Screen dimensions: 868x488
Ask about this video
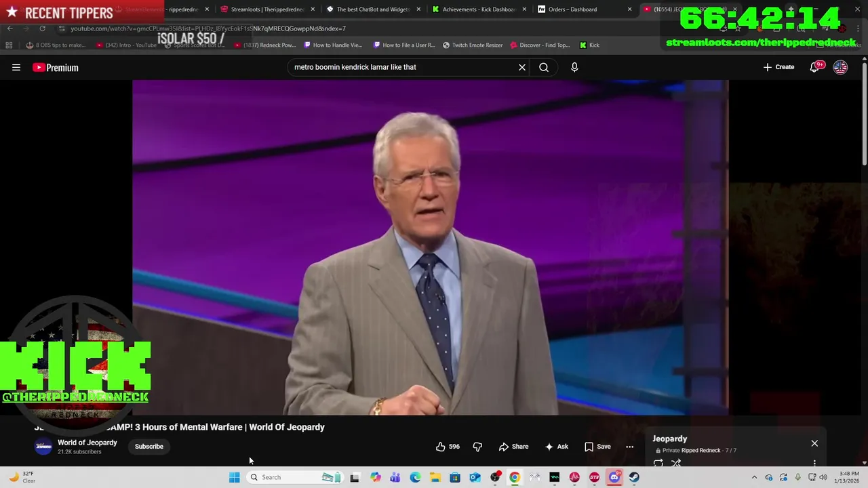[x=556, y=447]
